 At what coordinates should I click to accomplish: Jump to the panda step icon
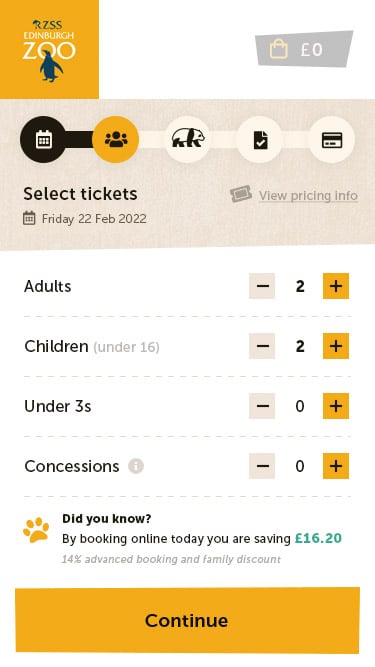pos(188,139)
